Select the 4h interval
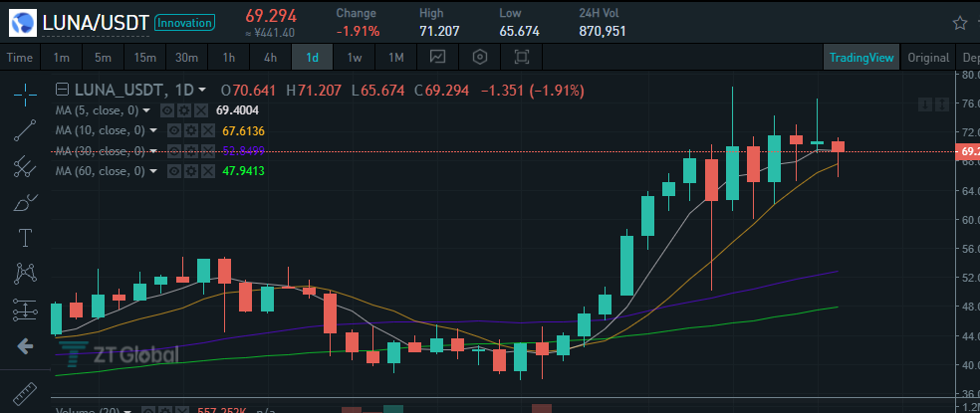The image size is (980, 413). point(271,58)
